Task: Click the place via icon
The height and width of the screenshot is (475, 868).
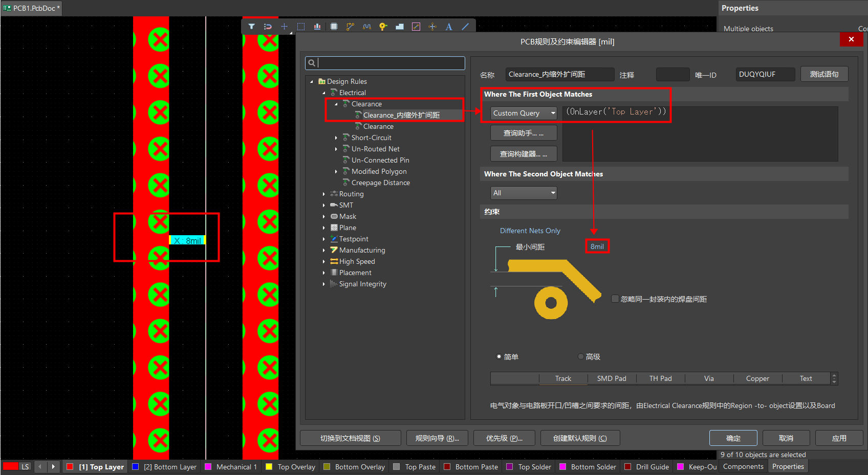Action: pos(383,27)
